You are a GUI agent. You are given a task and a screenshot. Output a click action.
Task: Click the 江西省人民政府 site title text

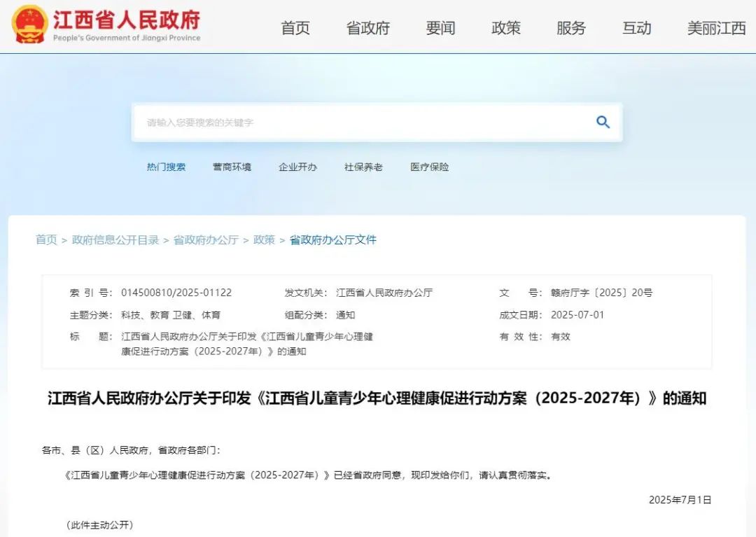click(126, 20)
